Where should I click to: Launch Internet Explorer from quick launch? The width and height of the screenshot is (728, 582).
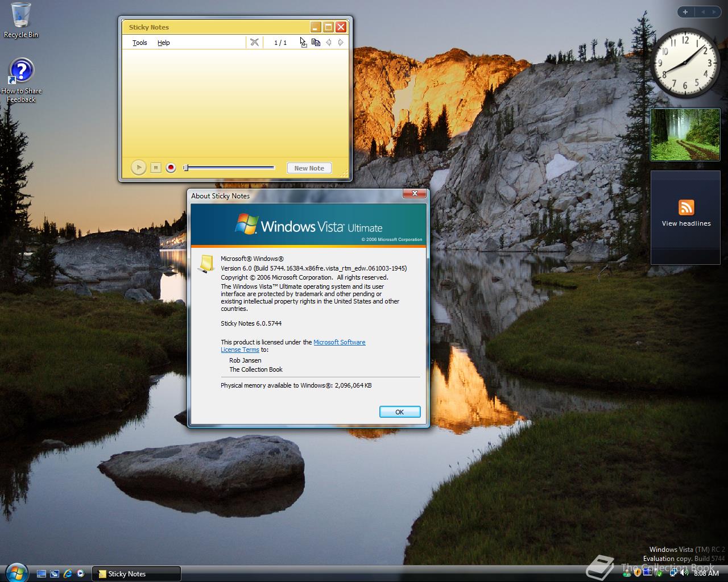(68, 573)
